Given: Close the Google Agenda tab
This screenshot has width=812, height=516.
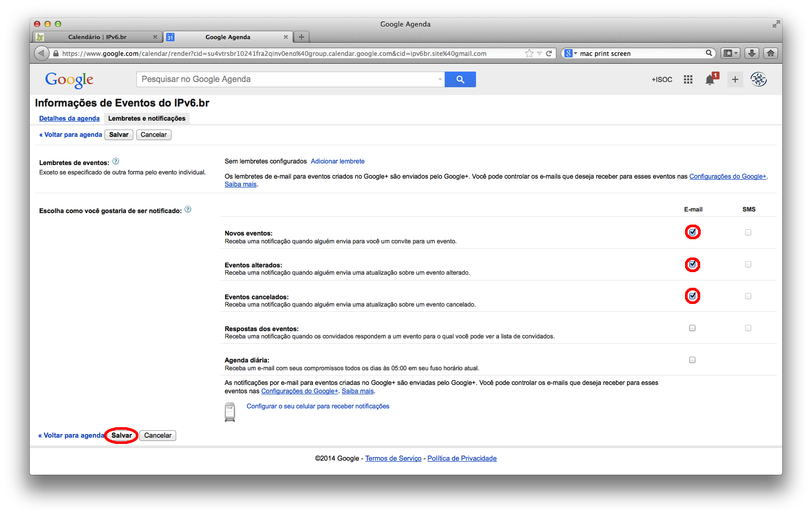Looking at the screenshot, I should (x=286, y=37).
